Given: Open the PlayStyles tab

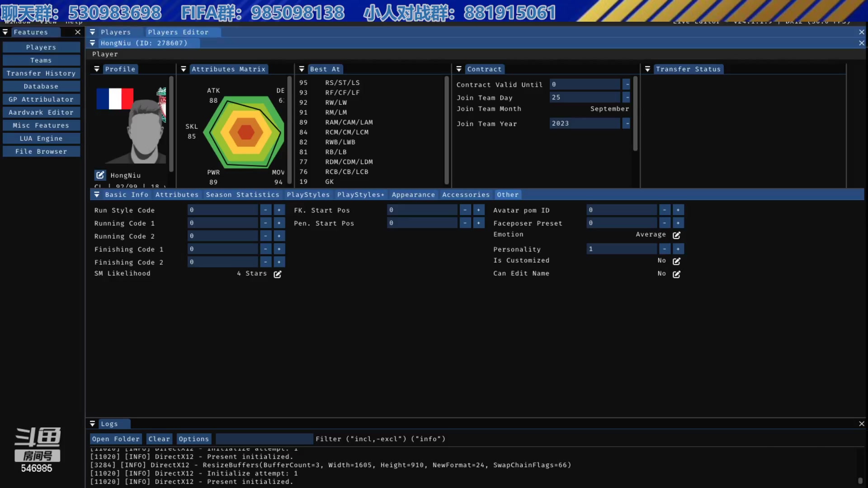Looking at the screenshot, I should point(308,195).
